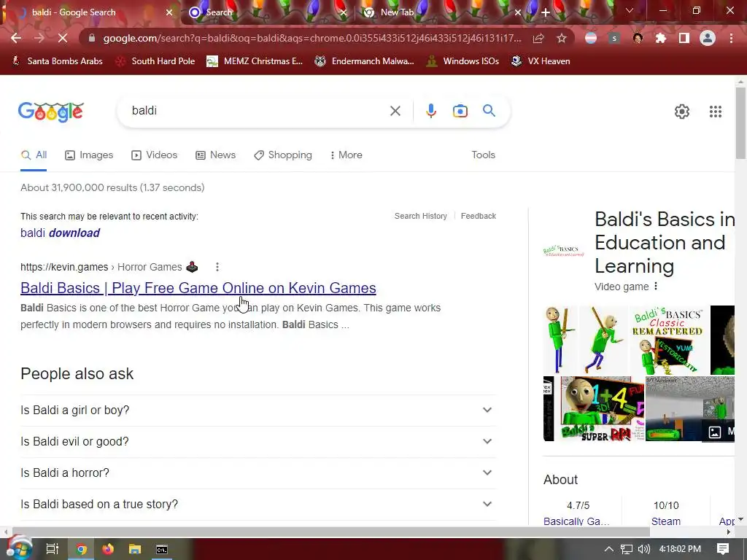Open the Chrome profile avatar

click(x=708, y=38)
